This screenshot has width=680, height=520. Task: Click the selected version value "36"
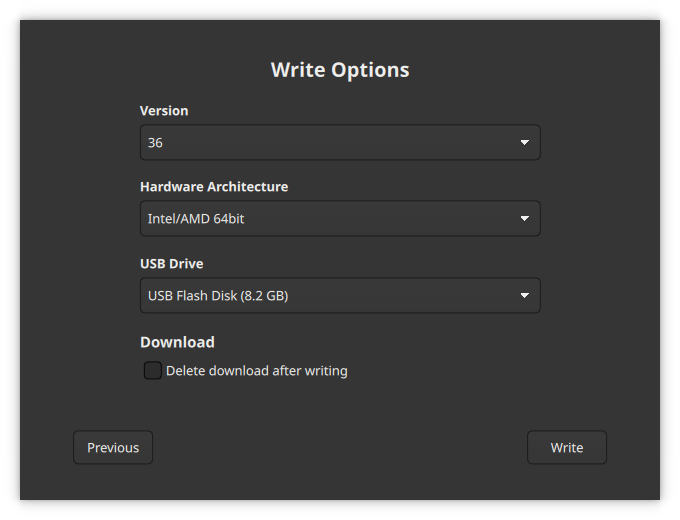[x=156, y=143]
